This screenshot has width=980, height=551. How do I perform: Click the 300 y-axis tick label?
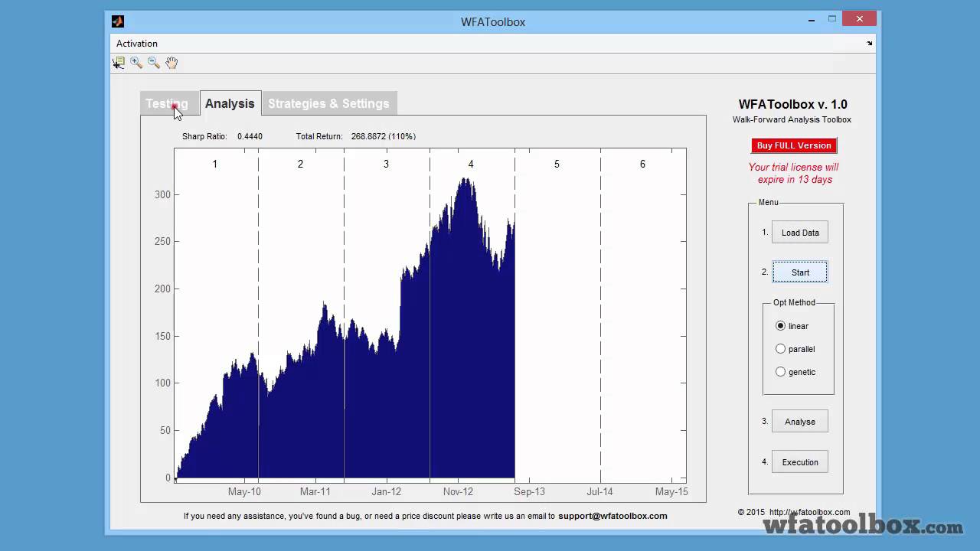tap(162, 194)
